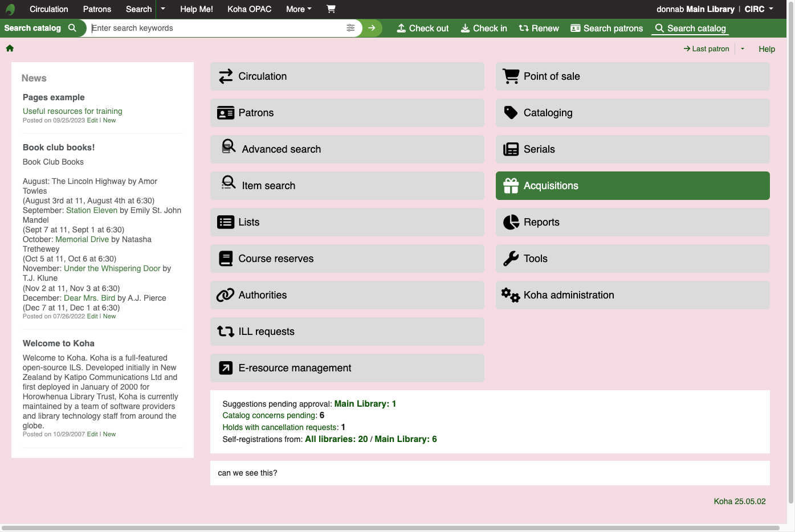Click the horizontal scrollbar at page bottom
Viewport: 795px width, 532px height.
pyautogui.click(x=390, y=528)
